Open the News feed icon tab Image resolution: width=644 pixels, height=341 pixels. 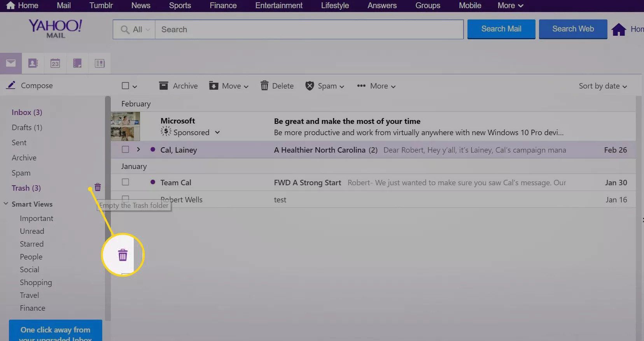click(100, 63)
